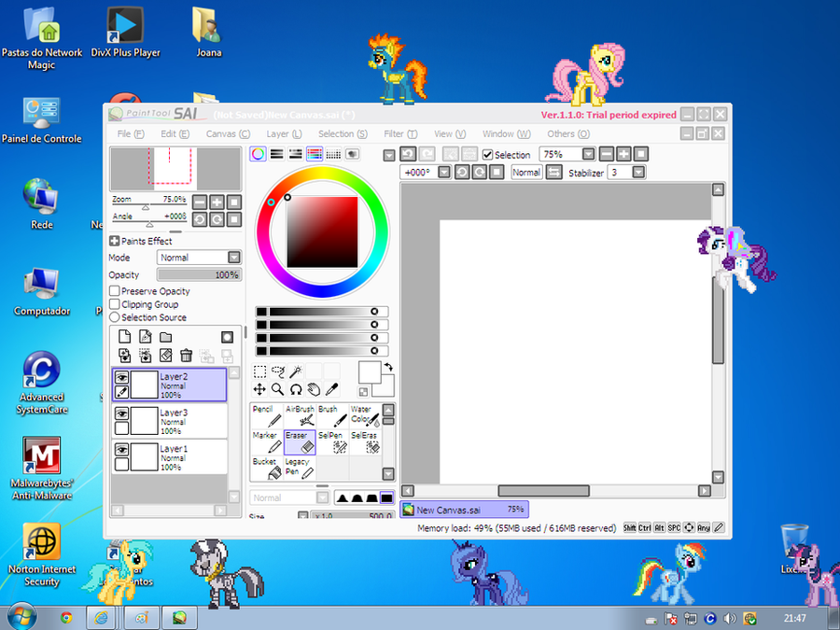Viewport: 840px width, 630px height.
Task: Toggle the swatches grid panel button
Action: coord(333,154)
